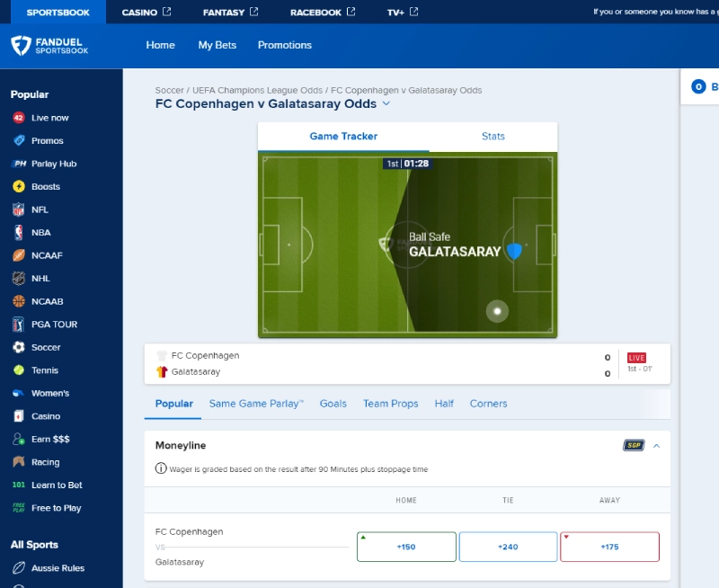
Task: Click the Casino external link icon
Action: tap(167, 12)
